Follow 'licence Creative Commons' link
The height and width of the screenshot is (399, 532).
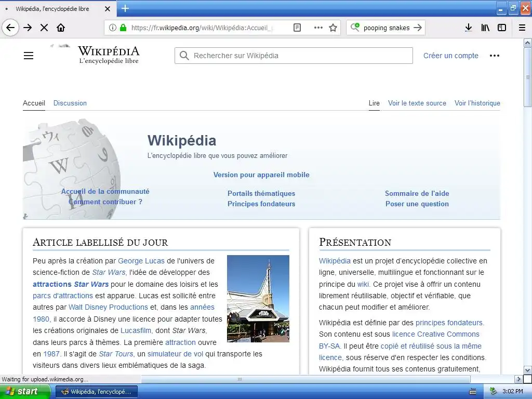pyautogui.click(x=436, y=334)
